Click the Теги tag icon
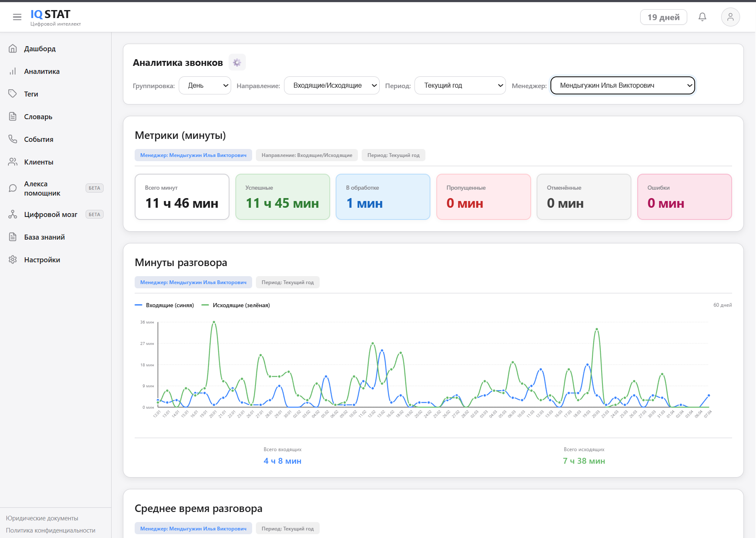 point(13,94)
